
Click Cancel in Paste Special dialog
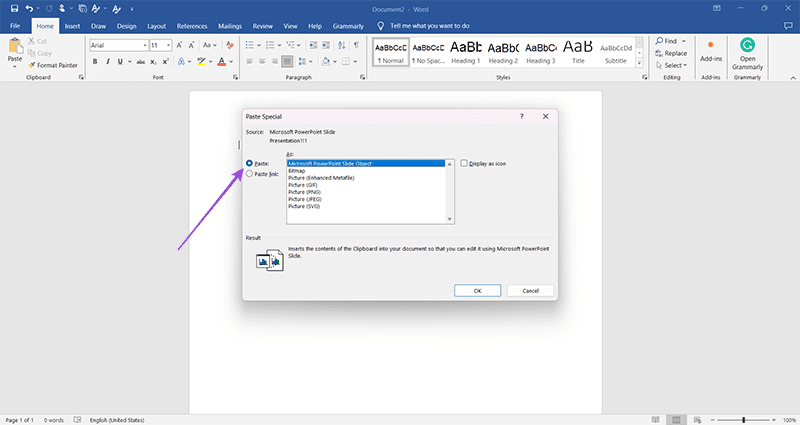pos(531,290)
